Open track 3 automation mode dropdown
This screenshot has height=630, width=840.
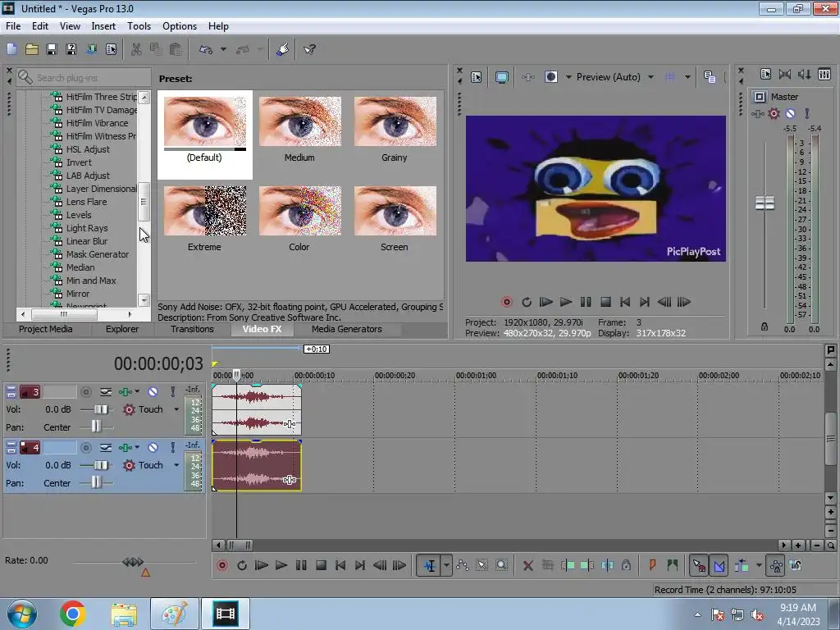click(176, 409)
